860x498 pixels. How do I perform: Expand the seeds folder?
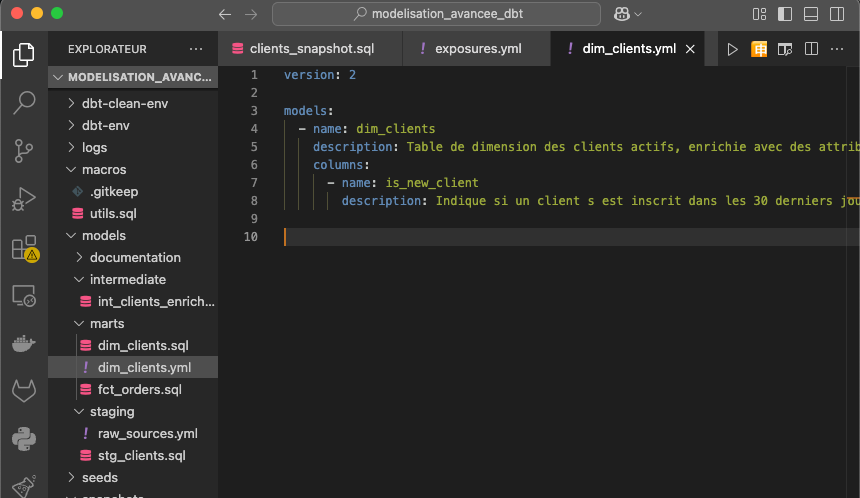(x=133, y=477)
